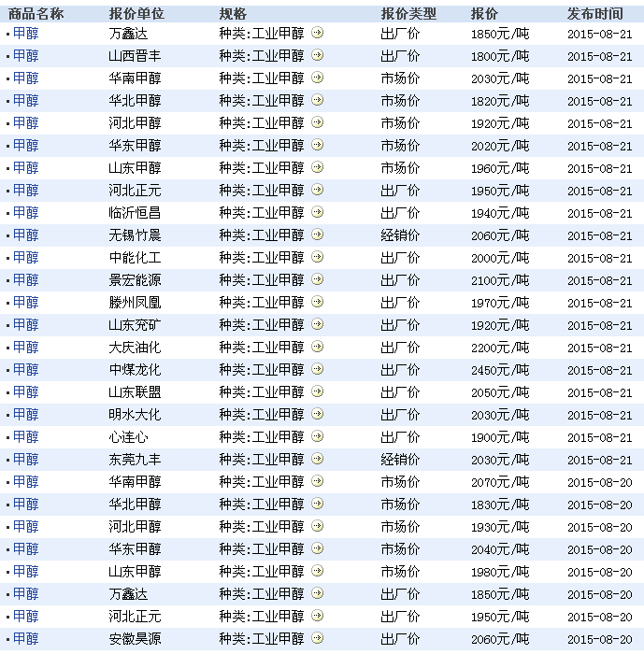Click the 发布时间 column header

tap(595, 14)
